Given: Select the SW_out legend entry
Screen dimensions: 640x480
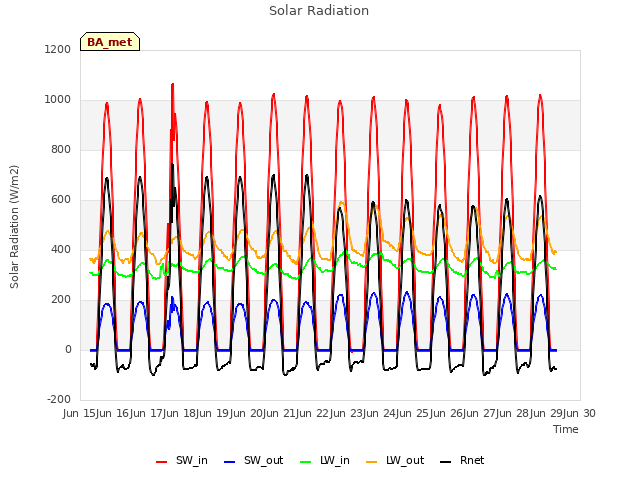Looking at the screenshot, I should [253, 460].
